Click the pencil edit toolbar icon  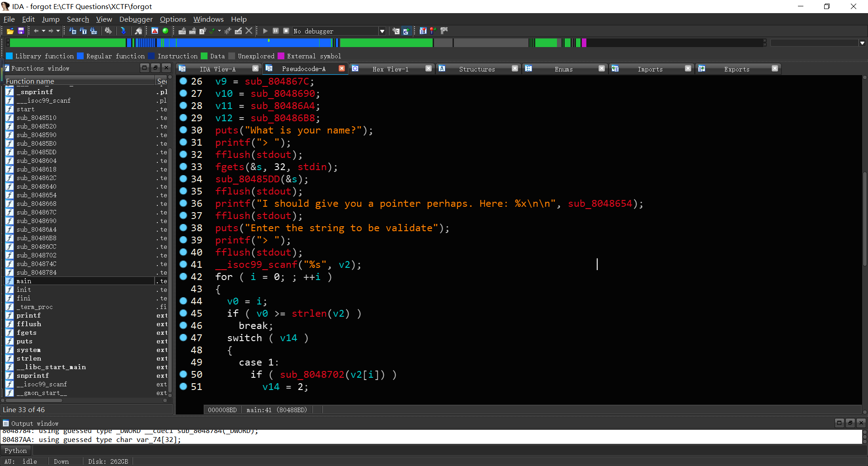coord(238,31)
